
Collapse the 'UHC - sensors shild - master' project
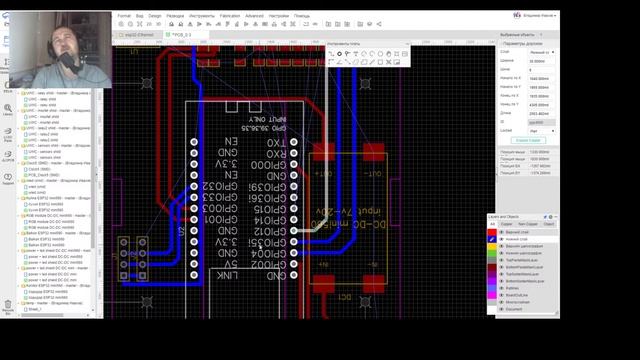[19, 146]
